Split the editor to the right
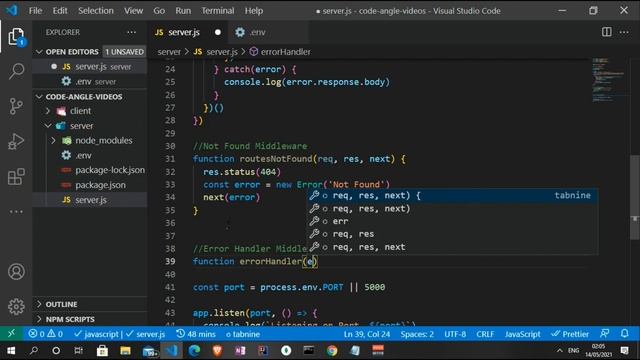640x360 pixels. pos(607,32)
